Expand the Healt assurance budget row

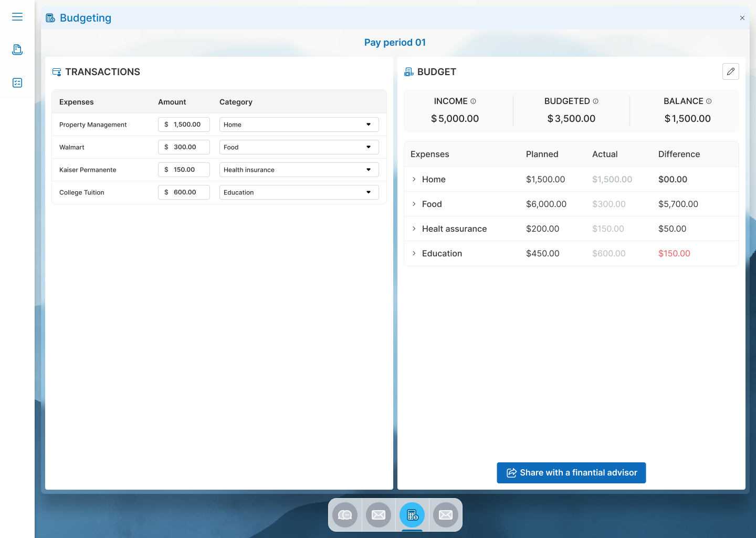(414, 229)
